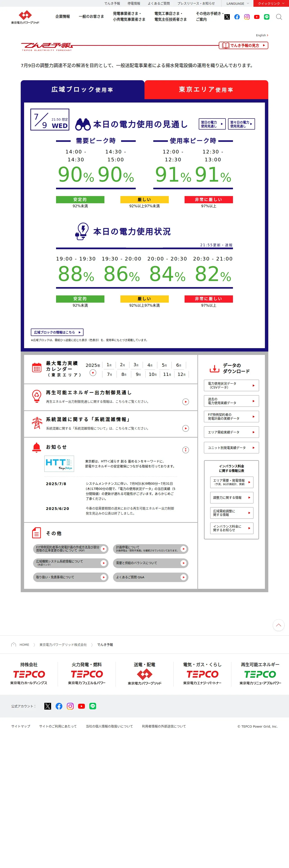Screen dimensions: 289x868
Task: Click the HTT Tokyo banner image
Action: coord(59,464)
